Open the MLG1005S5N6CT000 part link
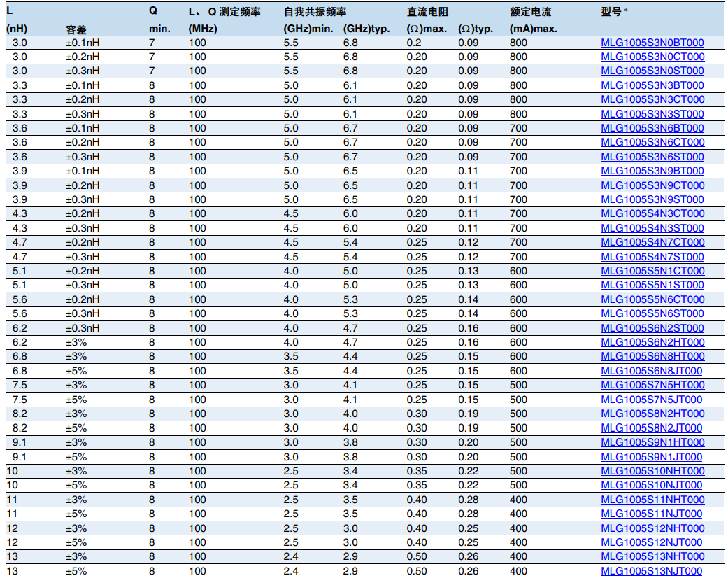 (652, 299)
